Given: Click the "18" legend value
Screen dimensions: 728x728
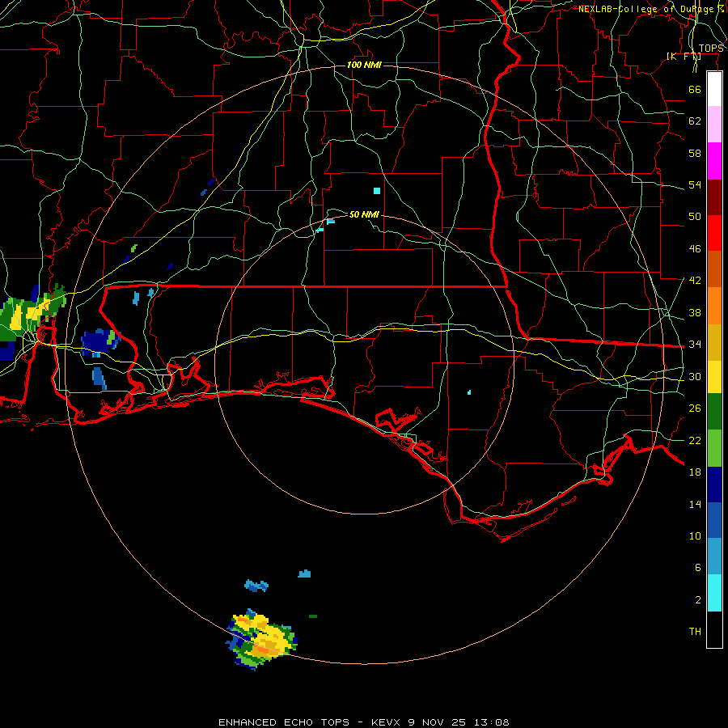Looking at the screenshot, I should [695, 472].
